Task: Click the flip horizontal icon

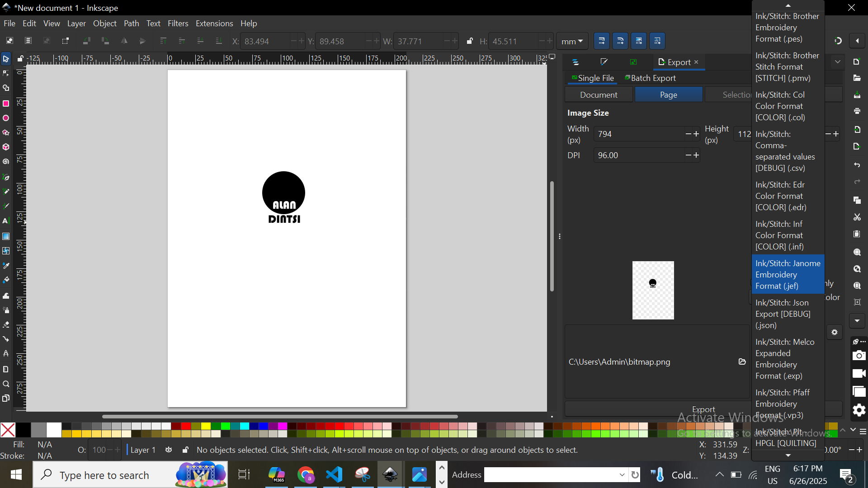Action: click(x=124, y=41)
